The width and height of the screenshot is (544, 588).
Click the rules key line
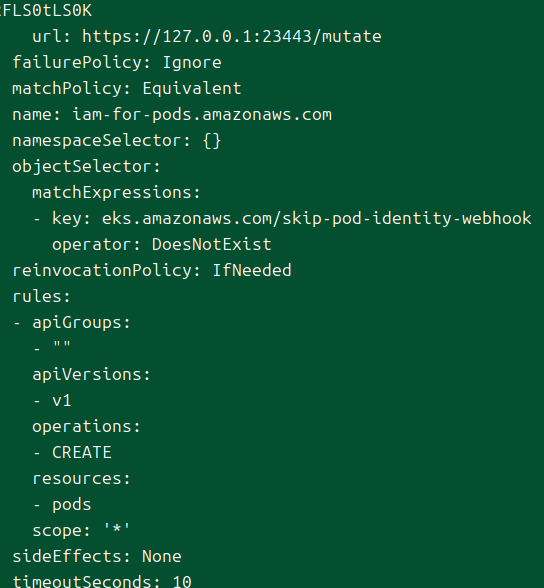pos(41,297)
